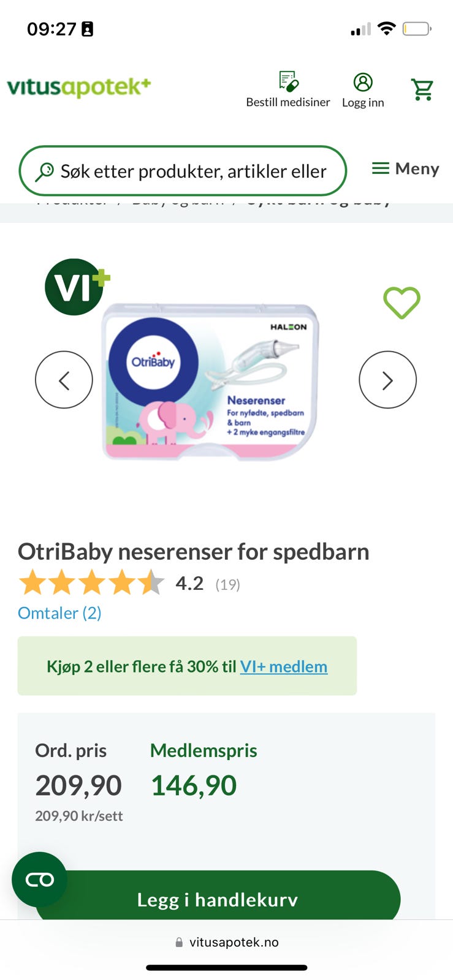The image size is (453, 980).
Task: Go to vitusapotek+ home logo
Action: pos(78,86)
